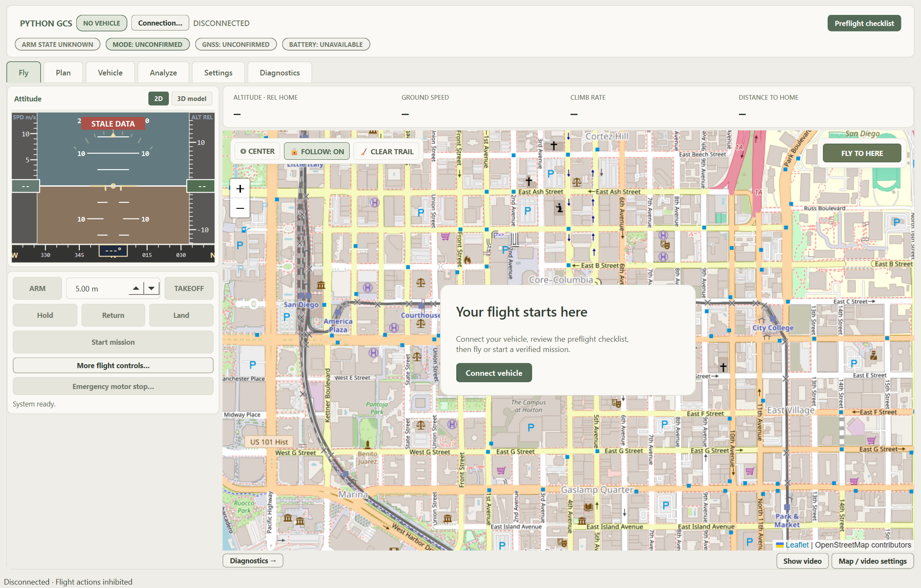The width and height of the screenshot is (921, 588).
Task: Click the US 101 Hist highway shield
Action: pyautogui.click(x=269, y=442)
